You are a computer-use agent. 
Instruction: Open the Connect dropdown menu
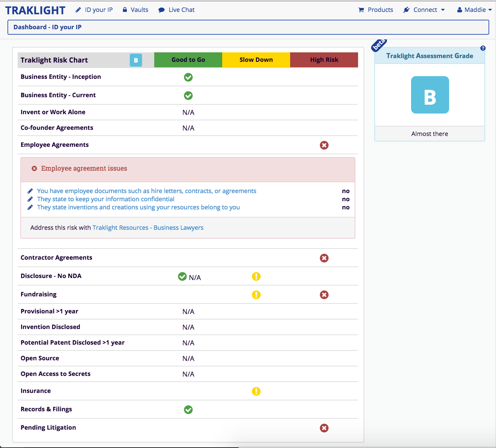pos(424,10)
